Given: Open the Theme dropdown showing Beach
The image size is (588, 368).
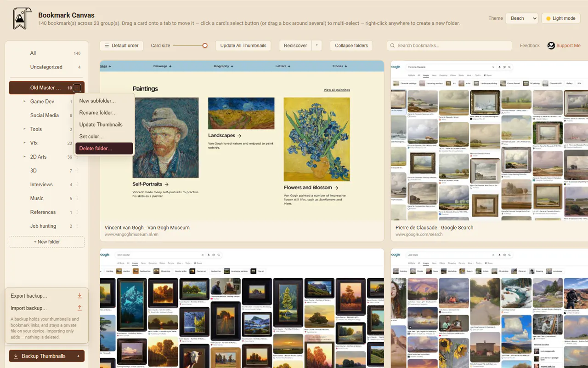Looking at the screenshot, I should (522, 18).
